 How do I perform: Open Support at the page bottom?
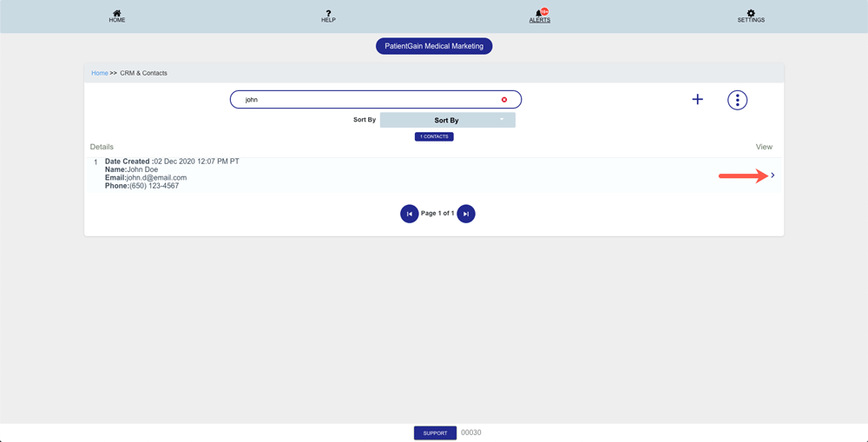click(x=435, y=433)
